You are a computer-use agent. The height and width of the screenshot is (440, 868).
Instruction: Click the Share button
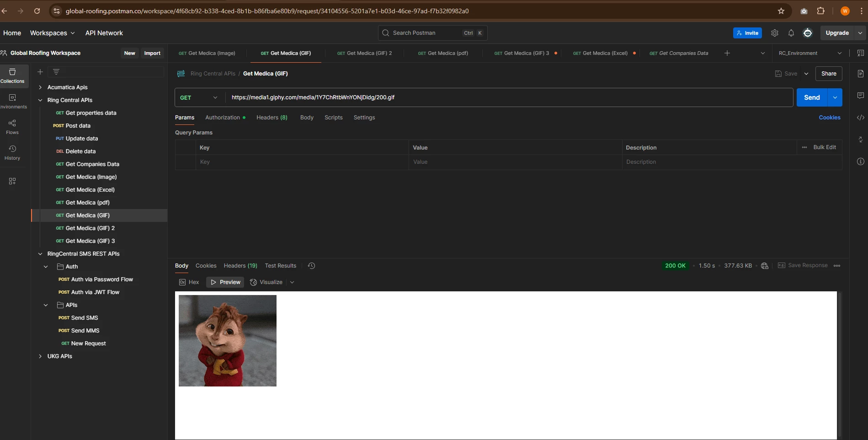click(829, 74)
